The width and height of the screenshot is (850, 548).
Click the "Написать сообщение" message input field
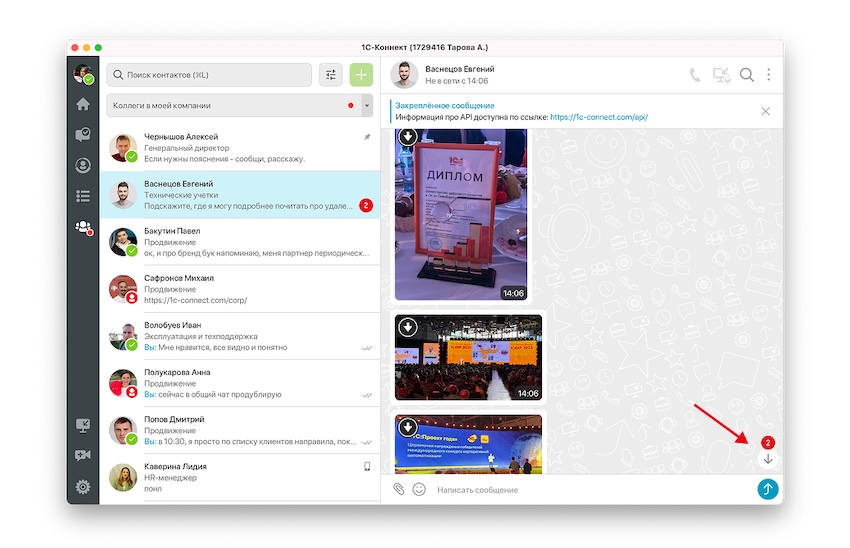pos(590,490)
